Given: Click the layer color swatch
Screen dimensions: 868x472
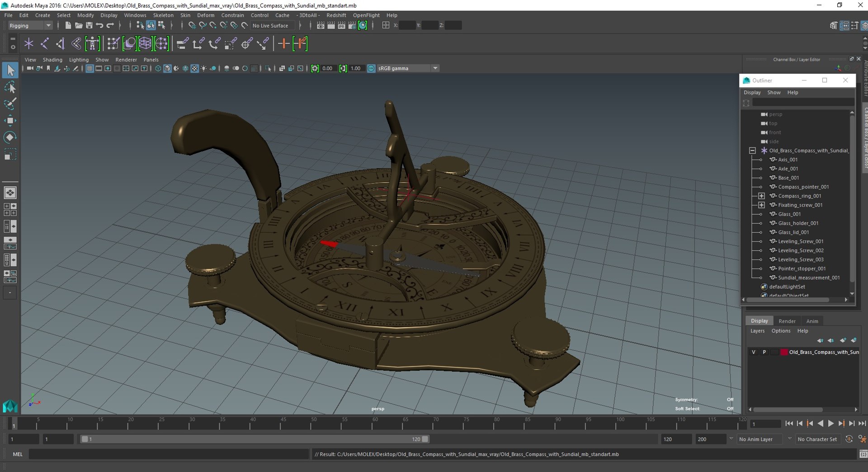Looking at the screenshot, I should click(x=784, y=352).
